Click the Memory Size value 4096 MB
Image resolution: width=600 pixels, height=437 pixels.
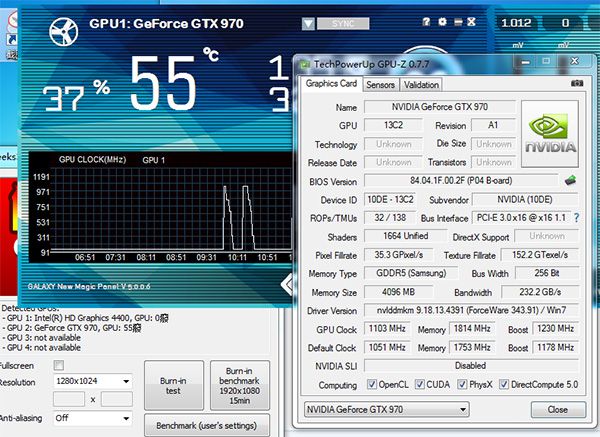click(398, 292)
